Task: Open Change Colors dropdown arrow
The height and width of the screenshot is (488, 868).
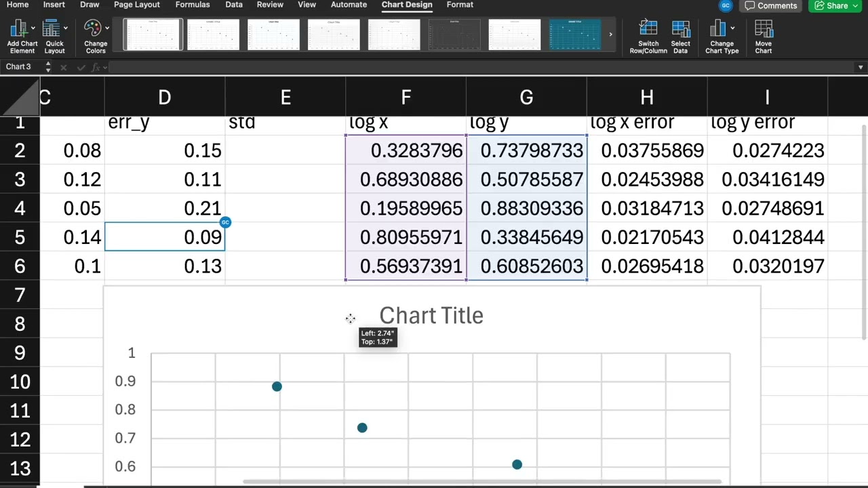Action: [107, 28]
